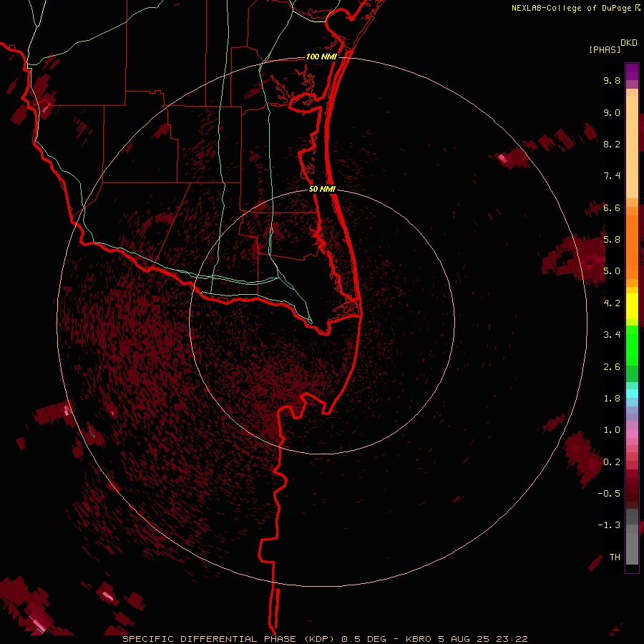The image size is (644, 644).
Task: Click the radar product title caption at bottom
Action: click(325, 639)
